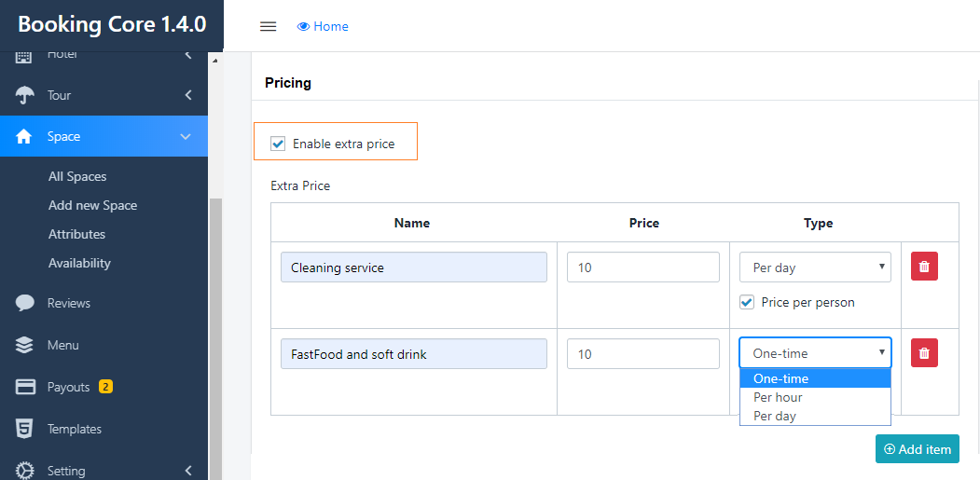
Task: Open All Spaces in sidebar
Action: click(77, 176)
